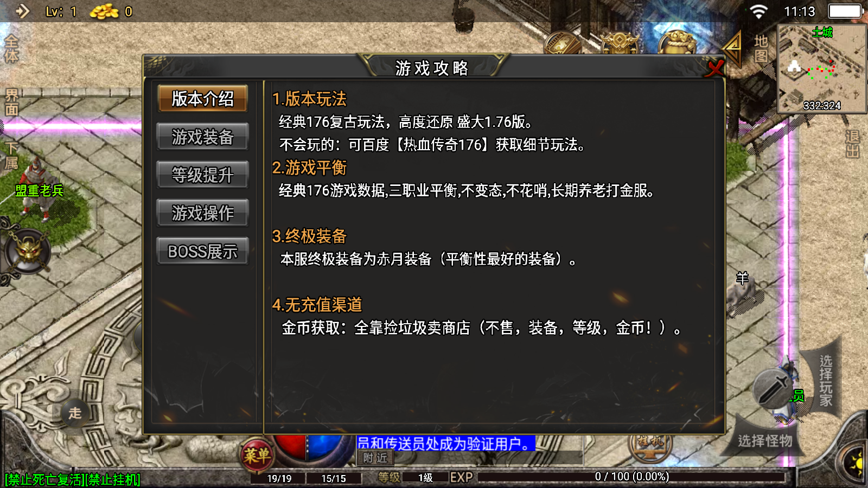Click the 盟重老兵 NPC

click(39, 187)
